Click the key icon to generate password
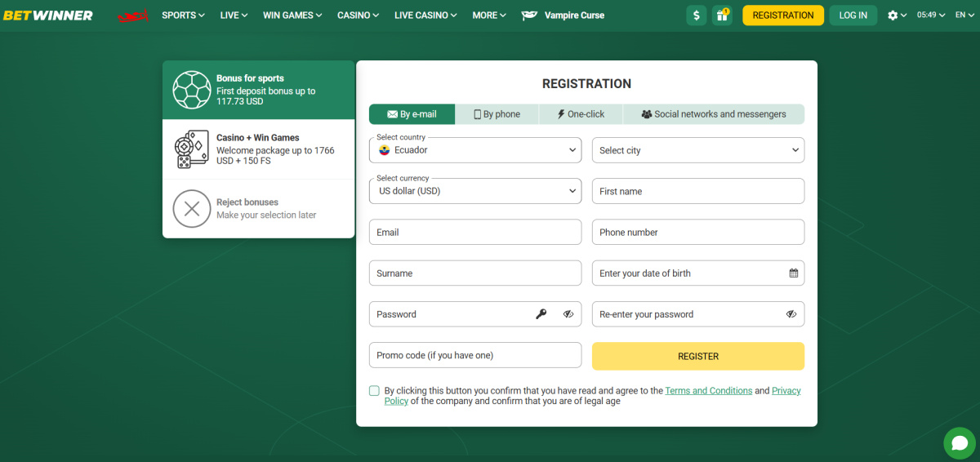The height and width of the screenshot is (462, 980). point(541,314)
